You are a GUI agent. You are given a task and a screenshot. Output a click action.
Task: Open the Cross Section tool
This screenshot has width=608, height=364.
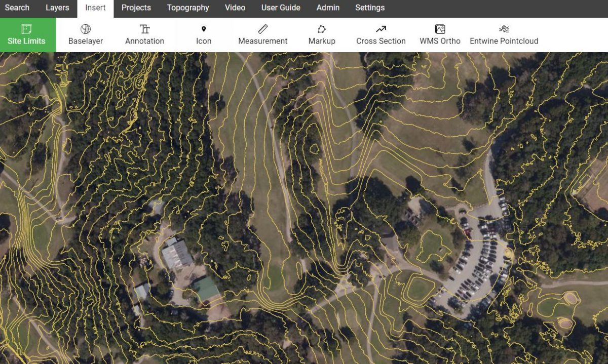coord(381,34)
